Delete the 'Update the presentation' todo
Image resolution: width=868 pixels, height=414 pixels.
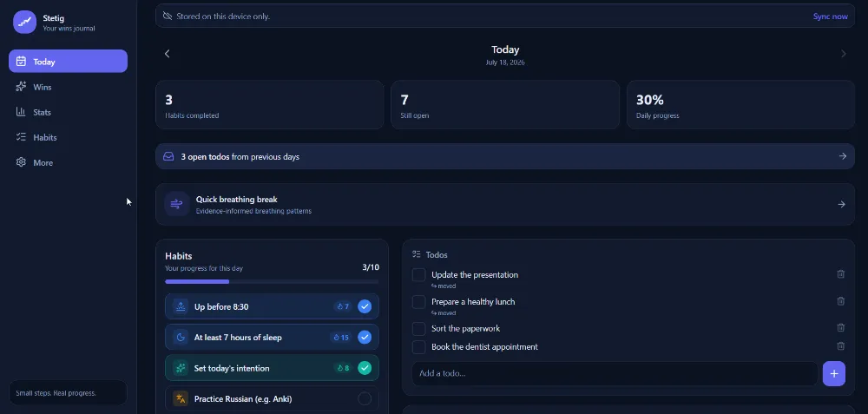840,274
